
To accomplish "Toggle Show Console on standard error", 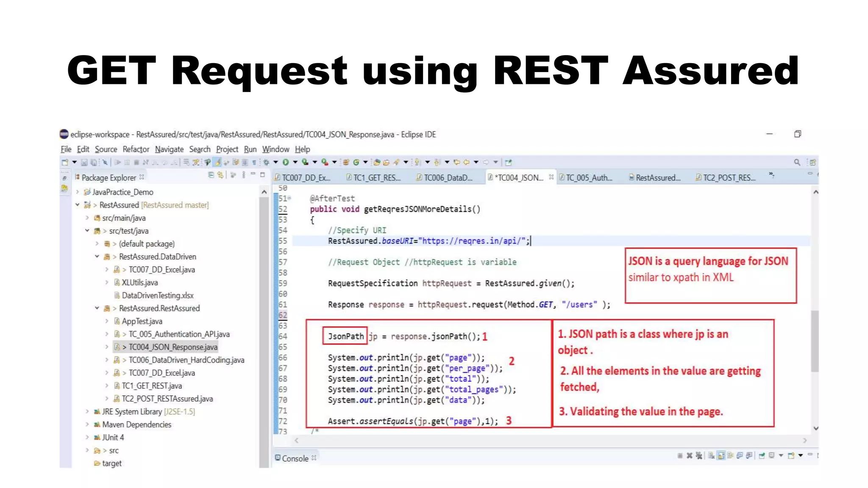I will pyautogui.click(x=749, y=456).
